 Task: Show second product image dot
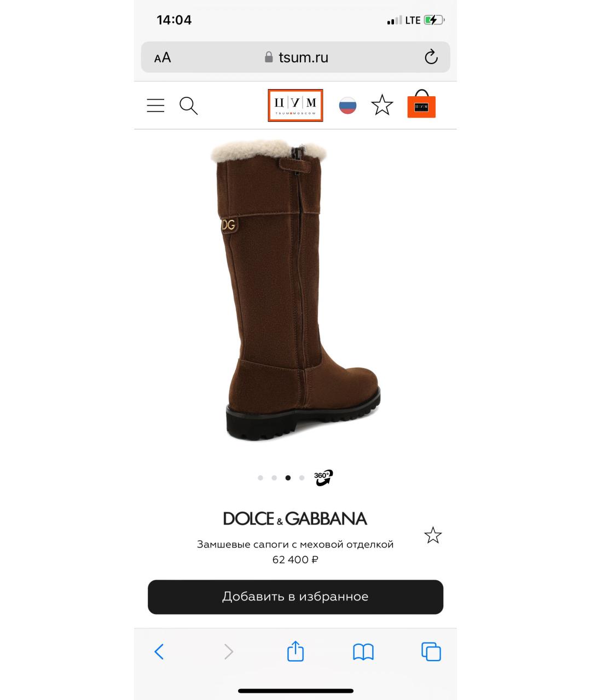(274, 478)
